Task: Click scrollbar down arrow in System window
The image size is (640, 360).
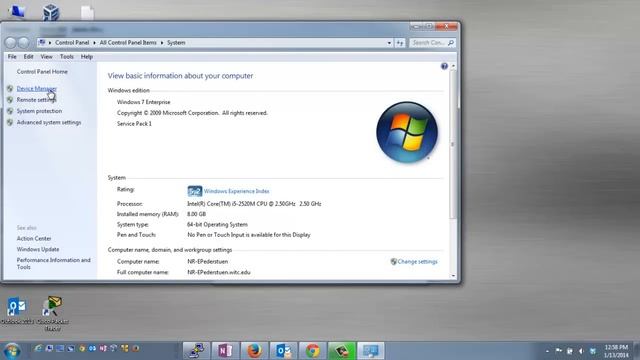Action: [453, 276]
